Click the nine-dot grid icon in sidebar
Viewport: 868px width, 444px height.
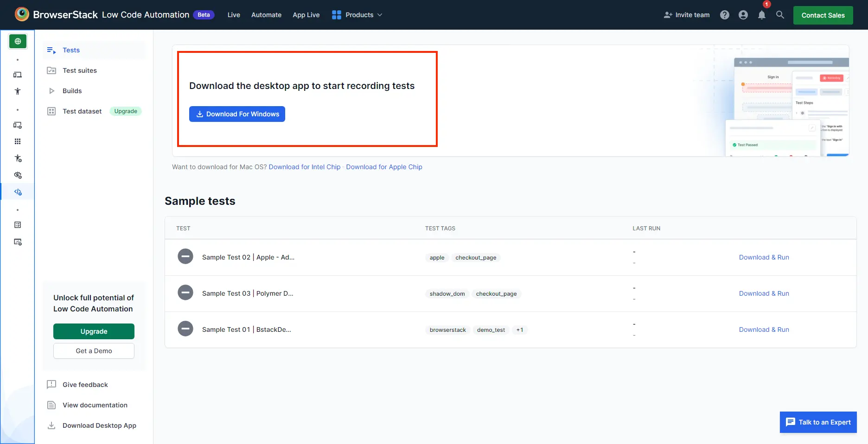pyautogui.click(x=18, y=141)
